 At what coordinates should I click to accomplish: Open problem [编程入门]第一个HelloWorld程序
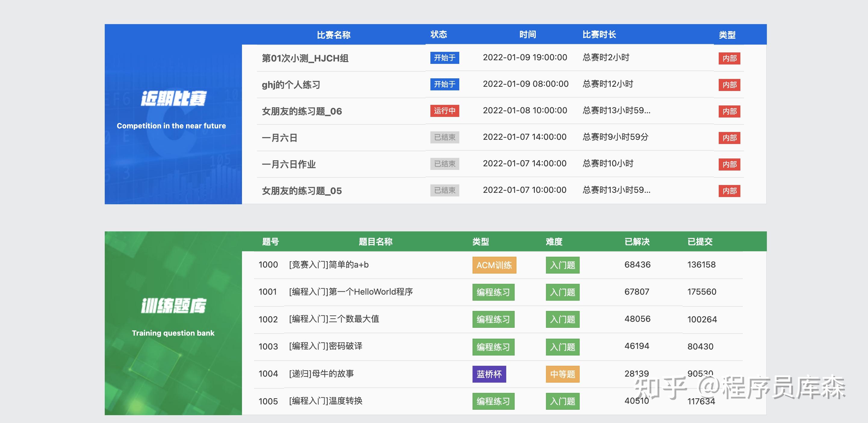pyautogui.click(x=351, y=291)
